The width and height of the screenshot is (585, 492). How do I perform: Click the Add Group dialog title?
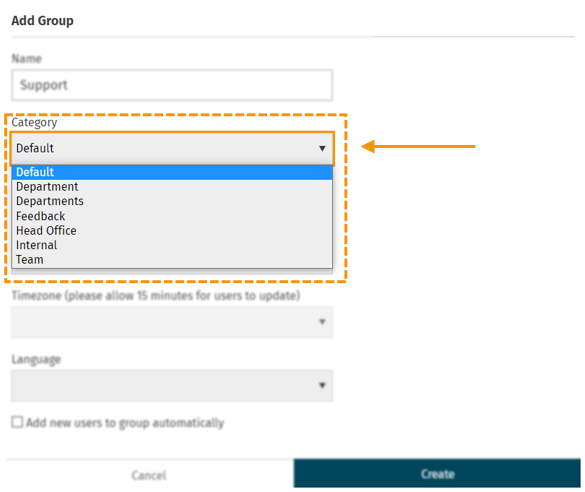(x=43, y=21)
